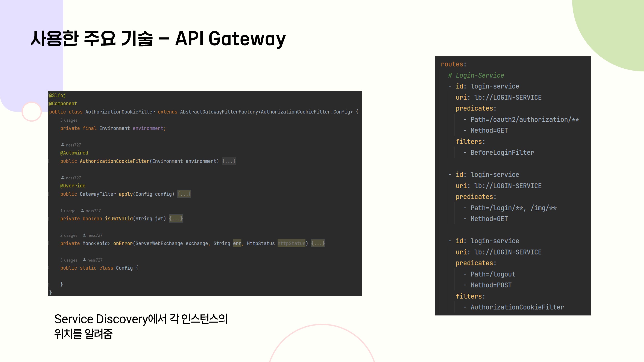
Task: Expand folded onError method body
Action: pos(318,243)
